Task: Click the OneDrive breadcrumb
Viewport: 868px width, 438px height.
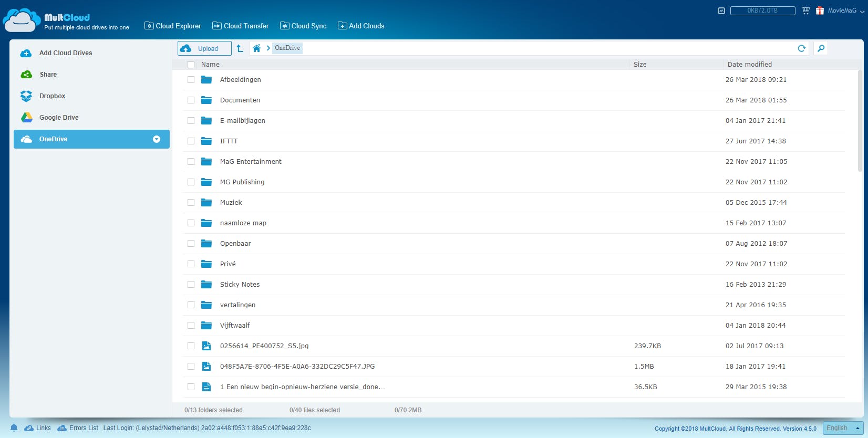Action: [287, 48]
